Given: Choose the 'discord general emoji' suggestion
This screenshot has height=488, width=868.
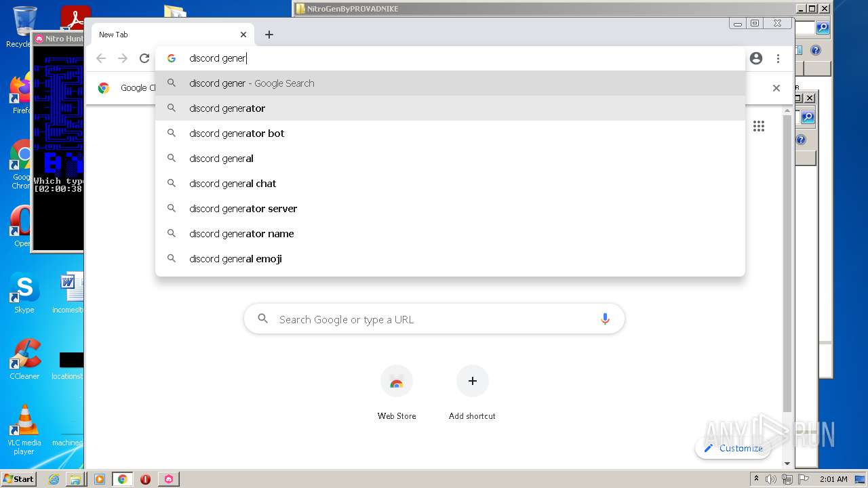Looking at the screenshot, I should coord(450,259).
